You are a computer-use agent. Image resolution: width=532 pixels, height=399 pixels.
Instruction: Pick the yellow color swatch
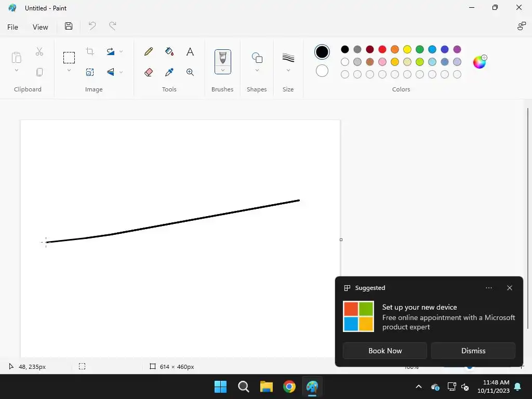coord(407,49)
